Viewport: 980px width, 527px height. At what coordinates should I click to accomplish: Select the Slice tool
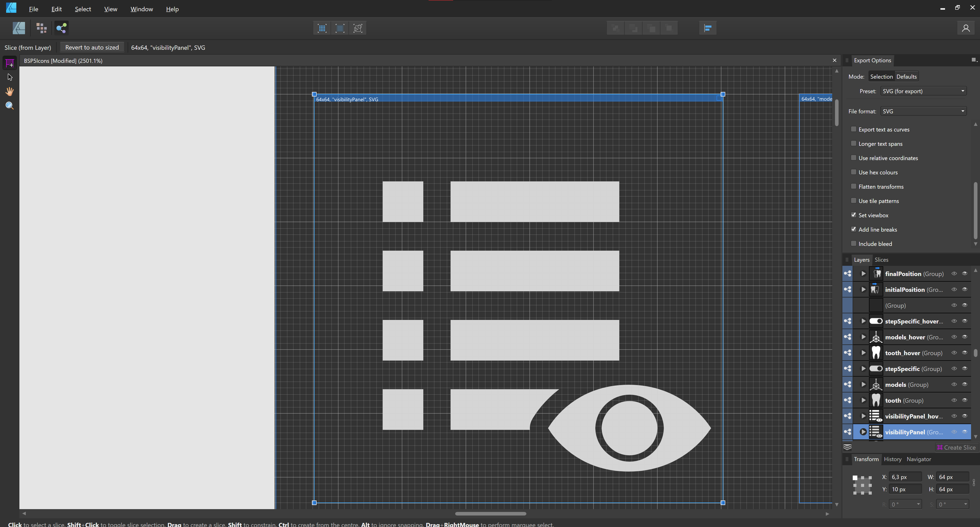point(9,63)
